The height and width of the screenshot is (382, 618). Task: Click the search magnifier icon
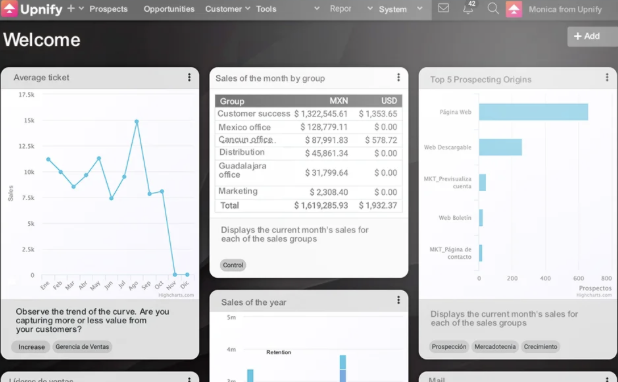pos(493,8)
